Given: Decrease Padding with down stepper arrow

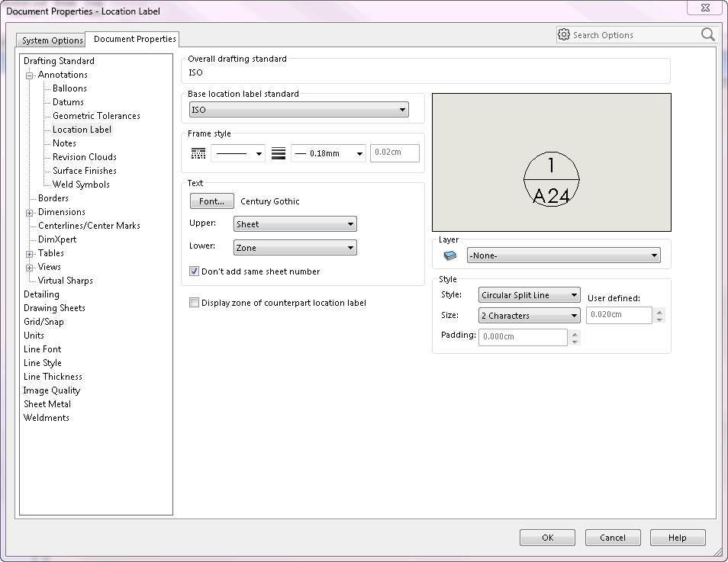Looking at the screenshot, I should pos(575,342).
